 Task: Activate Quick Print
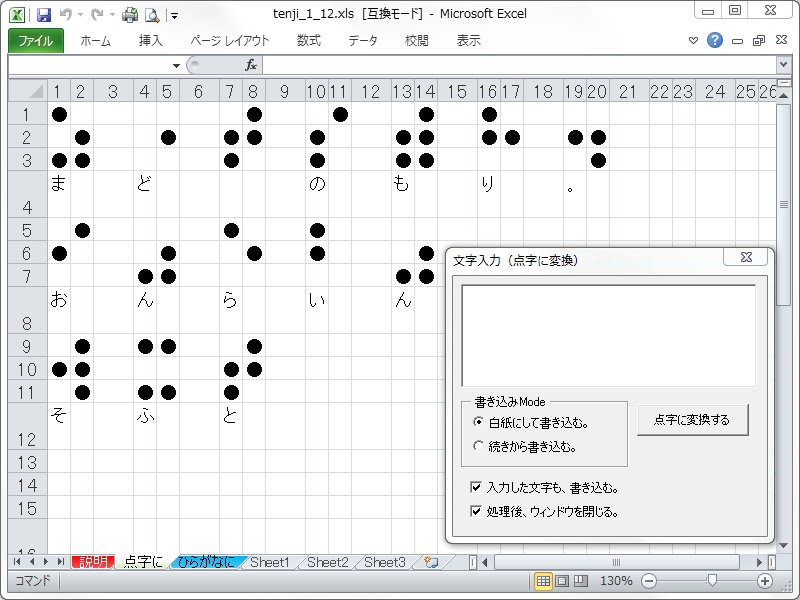[x=130, y=14]
